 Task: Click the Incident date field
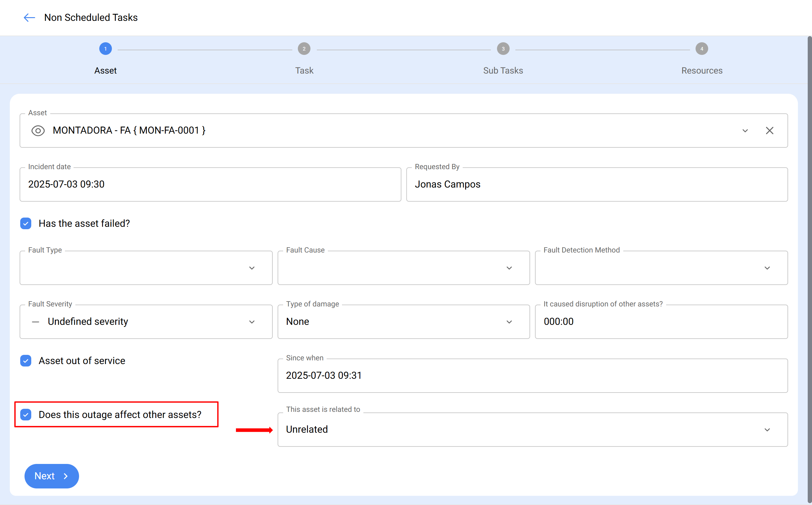click(x=210, y=184)
